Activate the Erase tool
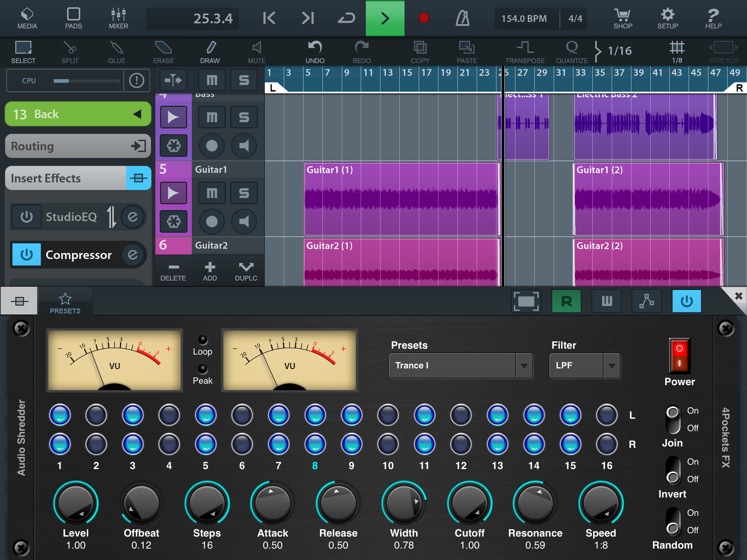 [x=163, y=52]
